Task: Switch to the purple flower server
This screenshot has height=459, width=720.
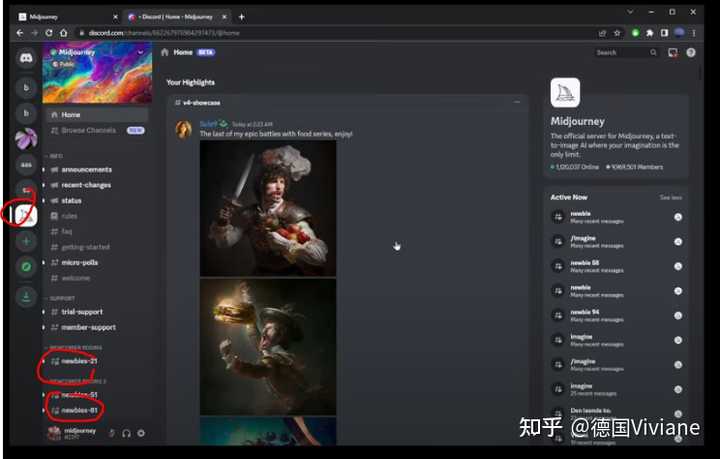Action: pyautogui.click(x=26, y=139)
